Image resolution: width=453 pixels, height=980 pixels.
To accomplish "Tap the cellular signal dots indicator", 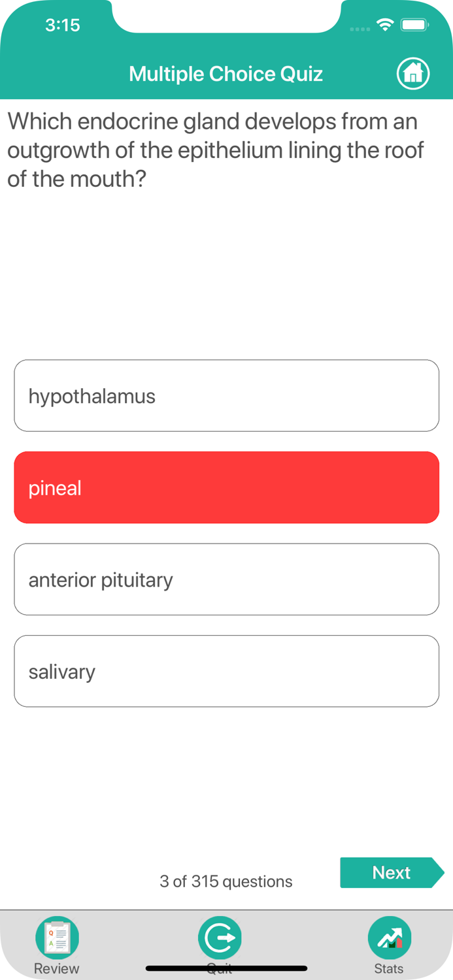I will click(x=360, y=29).
